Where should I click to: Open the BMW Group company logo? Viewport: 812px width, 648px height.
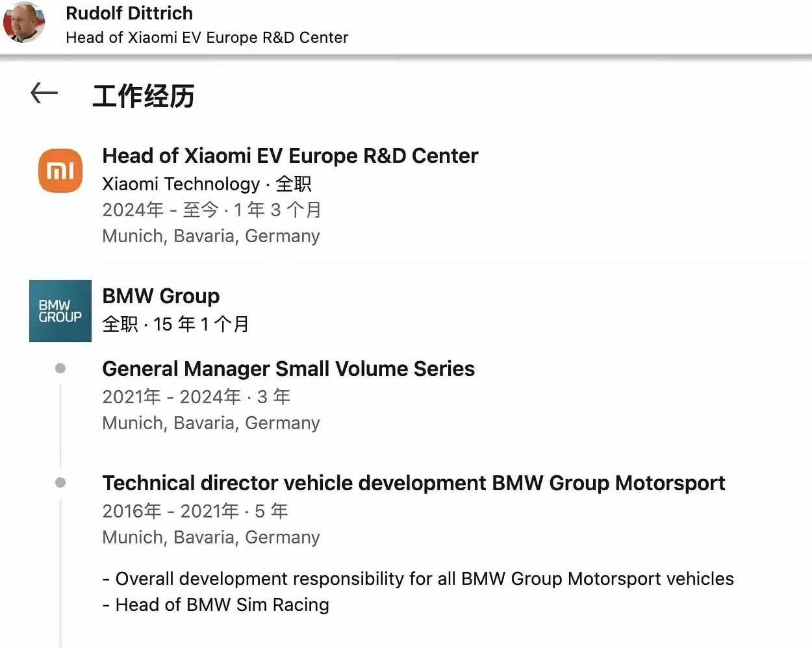tap(60, 311)
